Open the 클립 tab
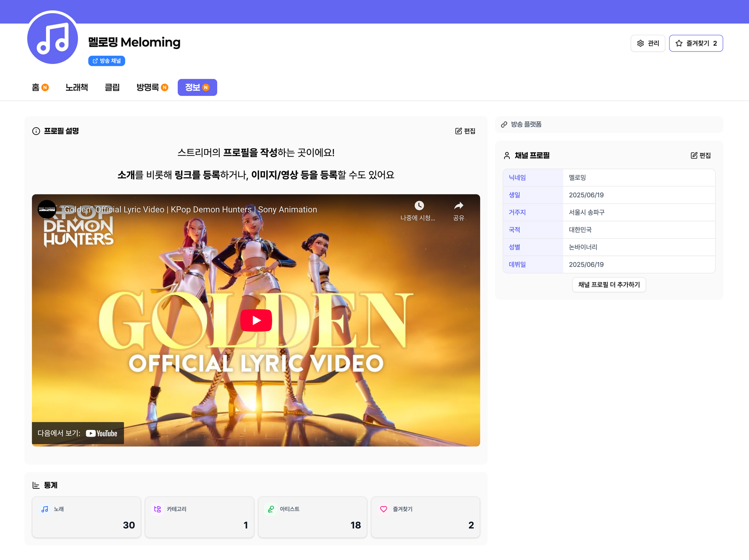Image resolution: width=749 pixels, height=560 pixels. tap(112, 87)
